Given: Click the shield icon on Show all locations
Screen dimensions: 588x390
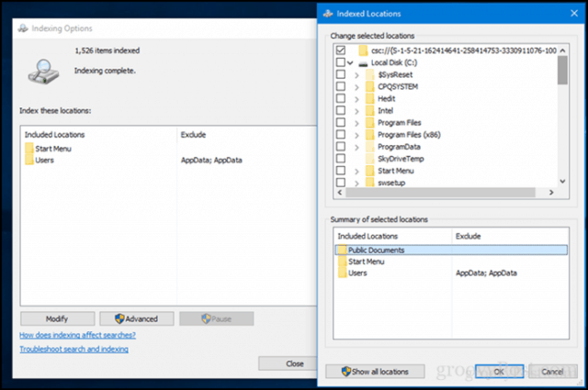Looking at the screenshot, I should coord(345,372).
